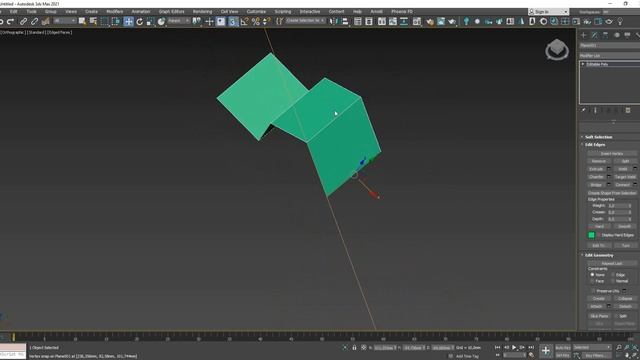Screen dimensions: 640x360
Task: Toggle the Angle Snap icon
Action: pyautogui.click(x=244, y=21)
